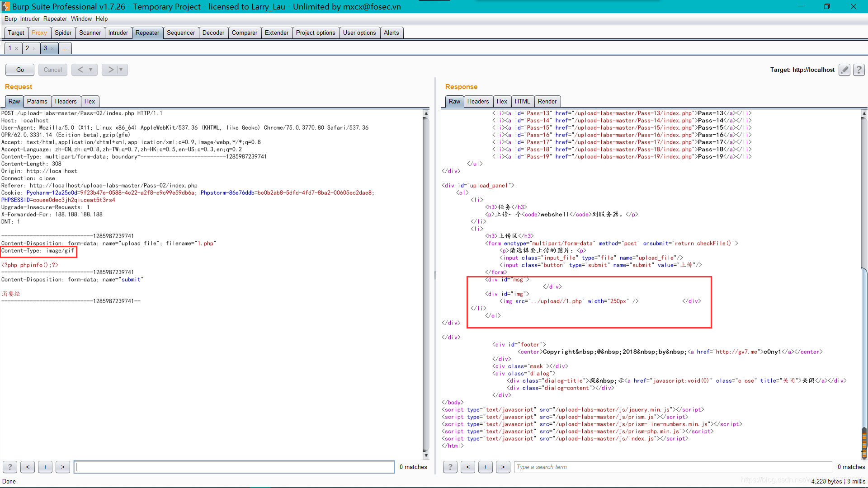868x488 pixels.
Task: Switch to the Sequencer tab
Action: coord(181,33)
